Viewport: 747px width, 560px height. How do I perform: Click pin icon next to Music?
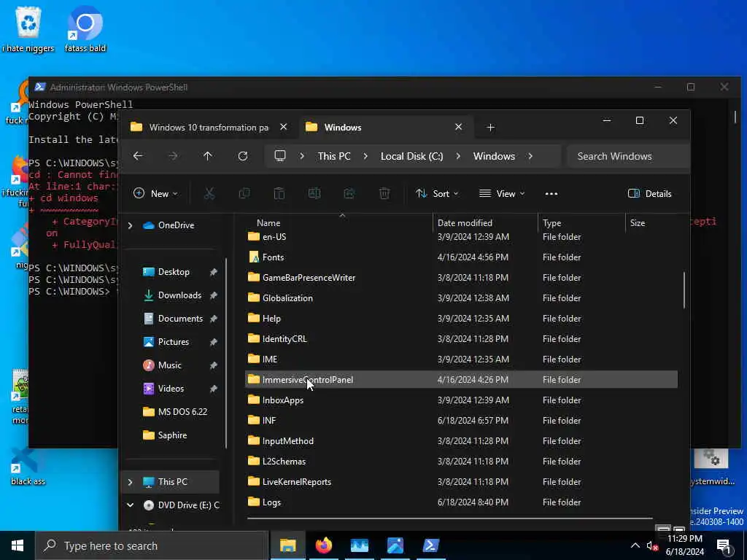coord(214,365)
